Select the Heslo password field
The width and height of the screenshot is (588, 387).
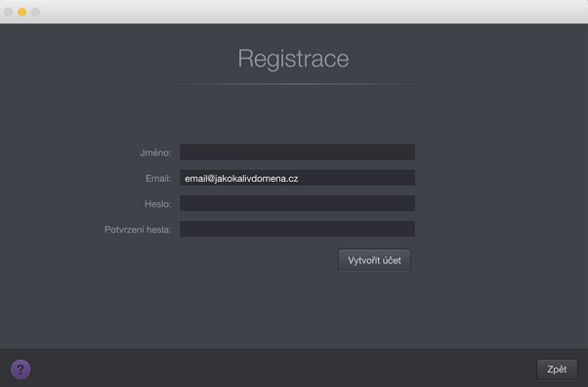[297, 203]
